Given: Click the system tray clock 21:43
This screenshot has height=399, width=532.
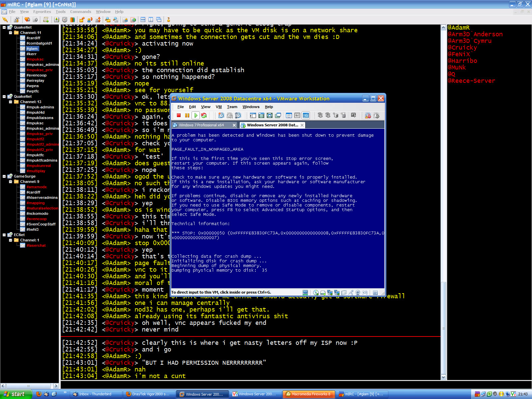Looking at the screenshot, I should click(x=523, y=394).
